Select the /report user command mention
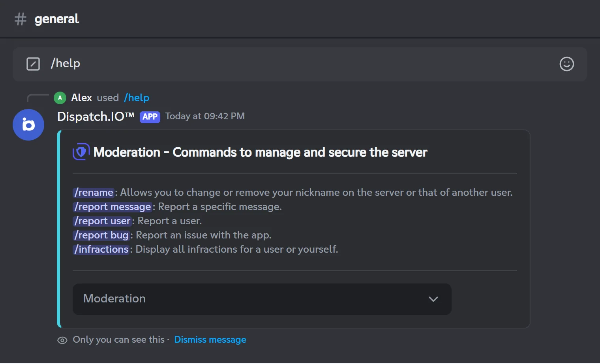 pos(103,221)
